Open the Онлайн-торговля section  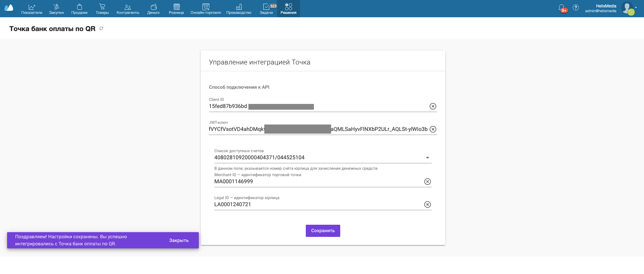coord(206,9)
